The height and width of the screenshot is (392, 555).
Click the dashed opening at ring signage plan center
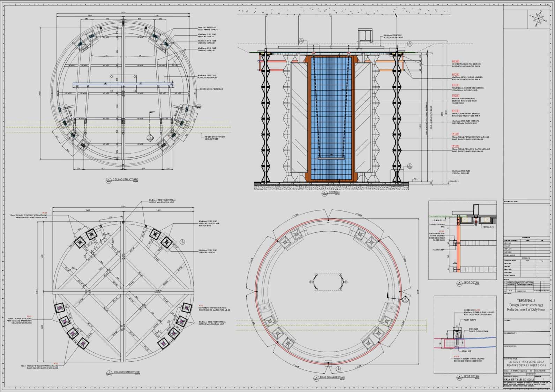pos(326,282)
